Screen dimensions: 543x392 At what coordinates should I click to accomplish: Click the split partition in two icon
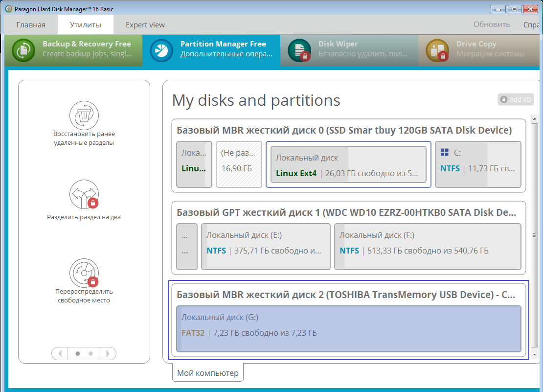[x=84, y=194]
